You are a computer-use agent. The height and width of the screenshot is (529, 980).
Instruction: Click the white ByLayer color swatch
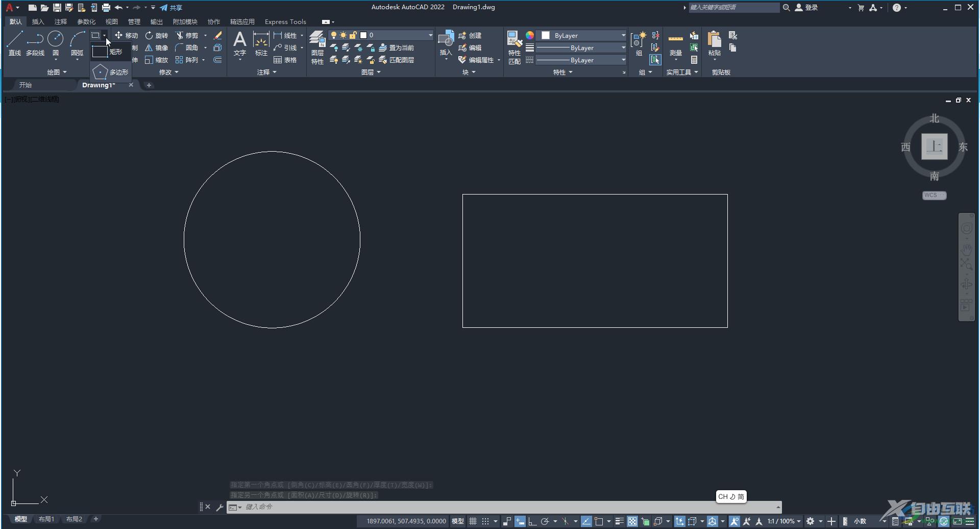point(546,35)
